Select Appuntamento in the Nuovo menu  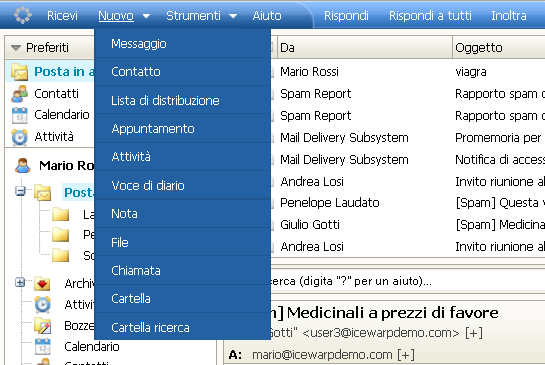[x=182, y=129]
